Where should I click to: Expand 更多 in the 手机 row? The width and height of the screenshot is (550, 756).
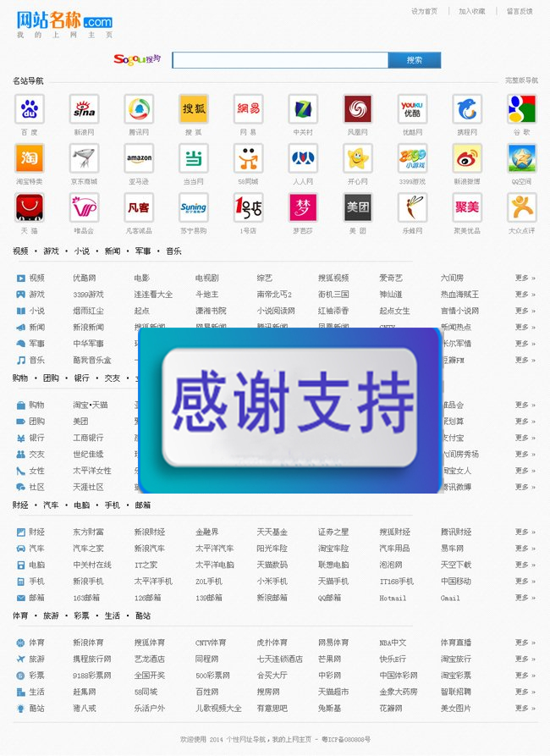(525, 581)
